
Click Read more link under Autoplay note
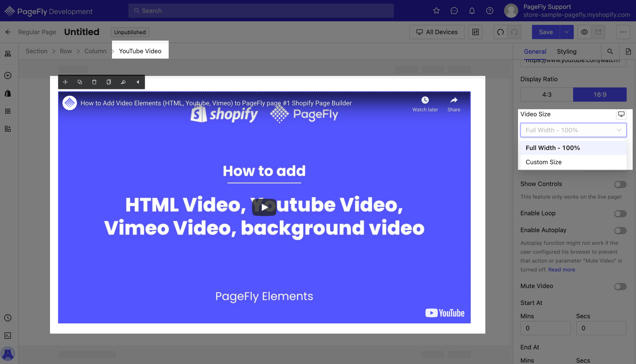pyautogui.click(x=562, y=269)
